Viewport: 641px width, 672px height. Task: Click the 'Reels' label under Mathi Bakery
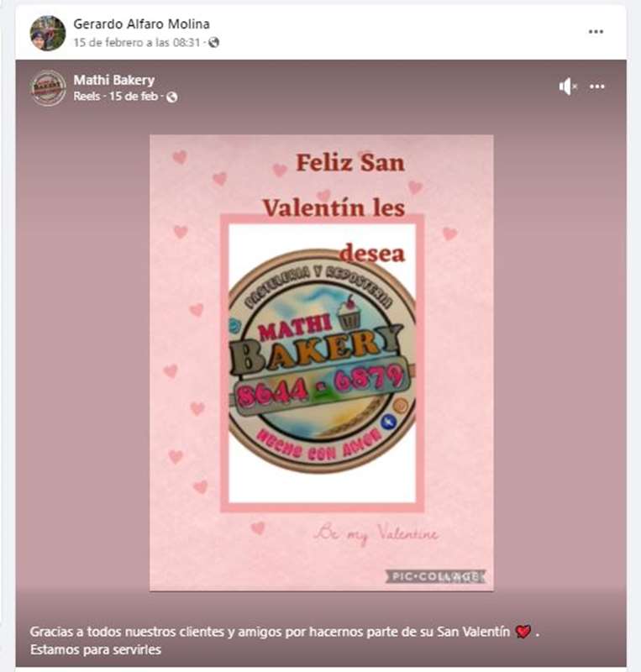87,97
